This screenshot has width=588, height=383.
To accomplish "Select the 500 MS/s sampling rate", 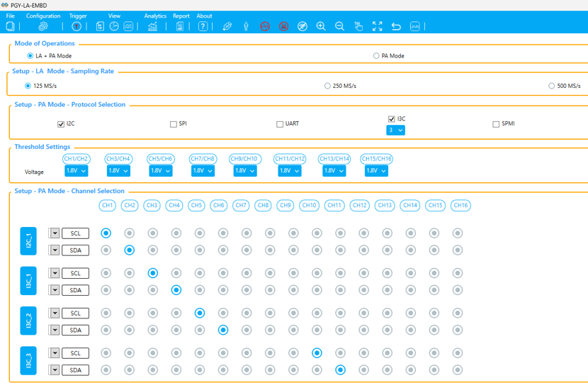I will click(x=551, y=86).
